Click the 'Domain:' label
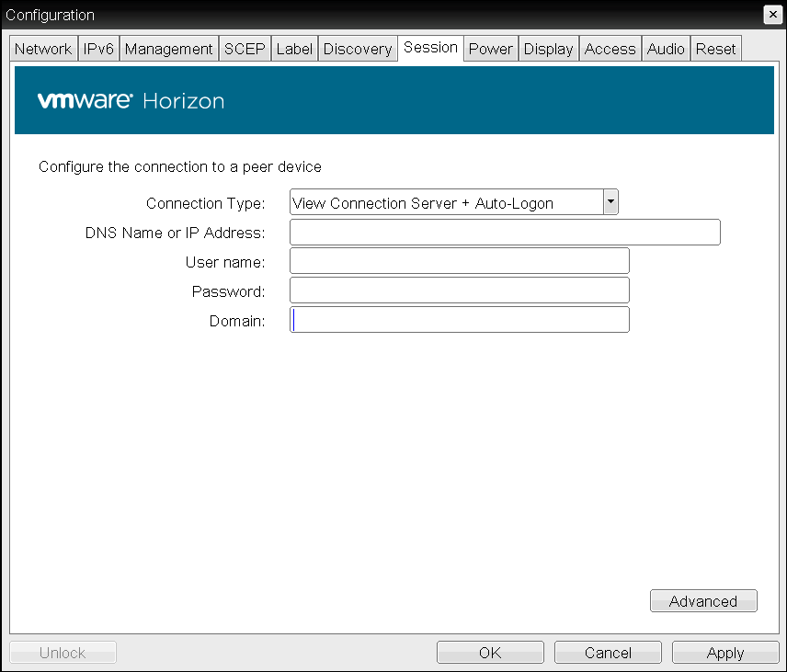This screenshot has width=787, height=672. pyautogui.click(x=237, y=321)
